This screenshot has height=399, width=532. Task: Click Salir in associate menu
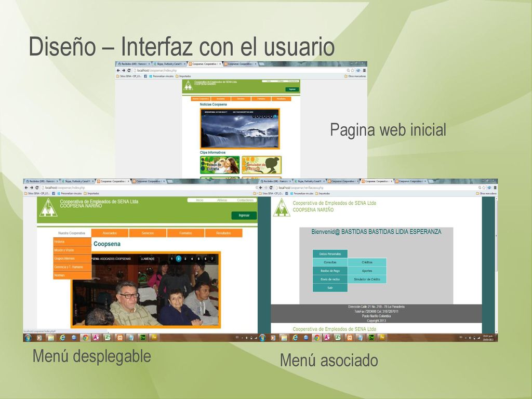click(x=330, y=288)
